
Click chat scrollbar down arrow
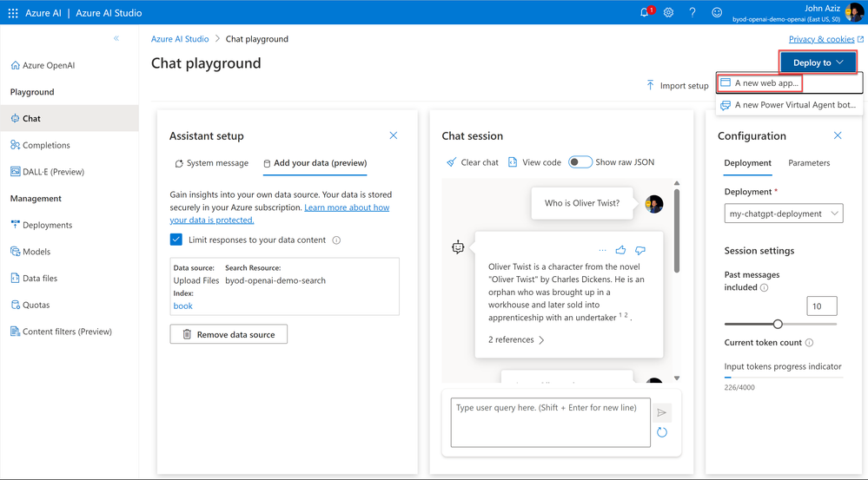[677, 378]
